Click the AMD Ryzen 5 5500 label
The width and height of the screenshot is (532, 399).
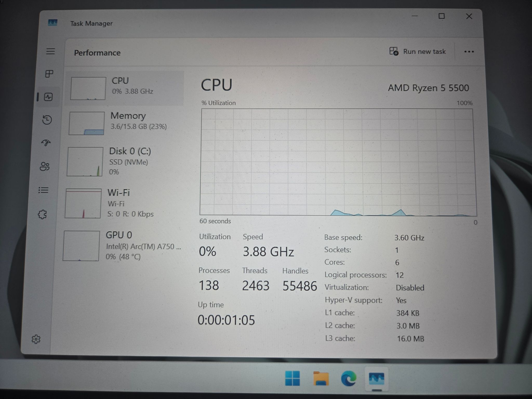[428, 88]
